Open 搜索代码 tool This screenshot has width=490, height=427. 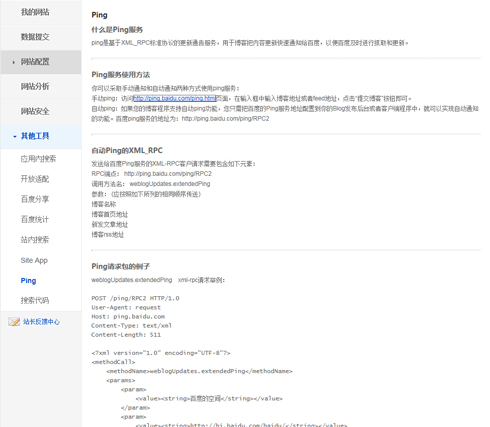pos(35,301)
